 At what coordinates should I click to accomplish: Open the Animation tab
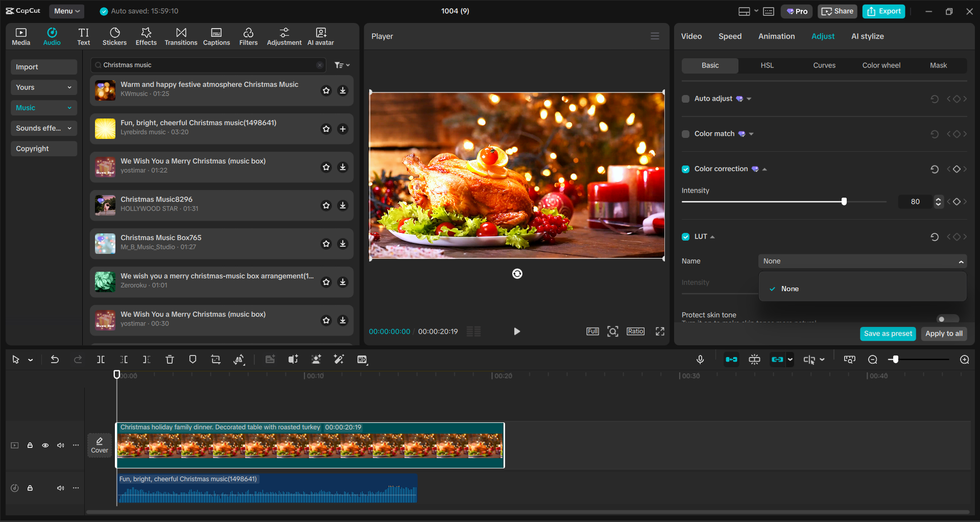coord(776,36)
